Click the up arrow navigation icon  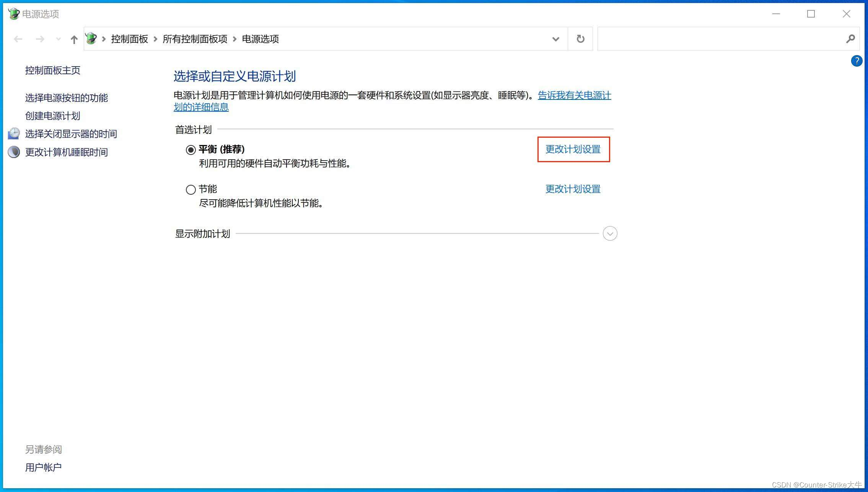click(74, 39)
